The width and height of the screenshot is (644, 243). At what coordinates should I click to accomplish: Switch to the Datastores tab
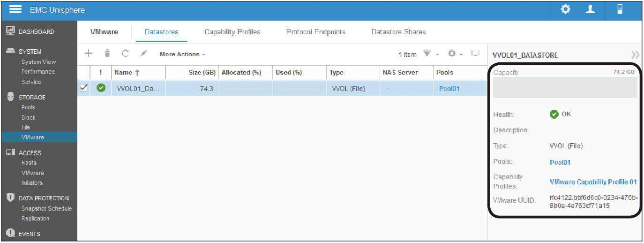[161, 32]
